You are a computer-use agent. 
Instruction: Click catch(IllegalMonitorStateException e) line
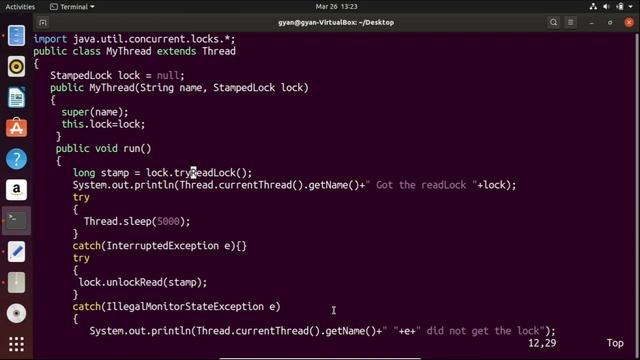(x=177, y=307)
